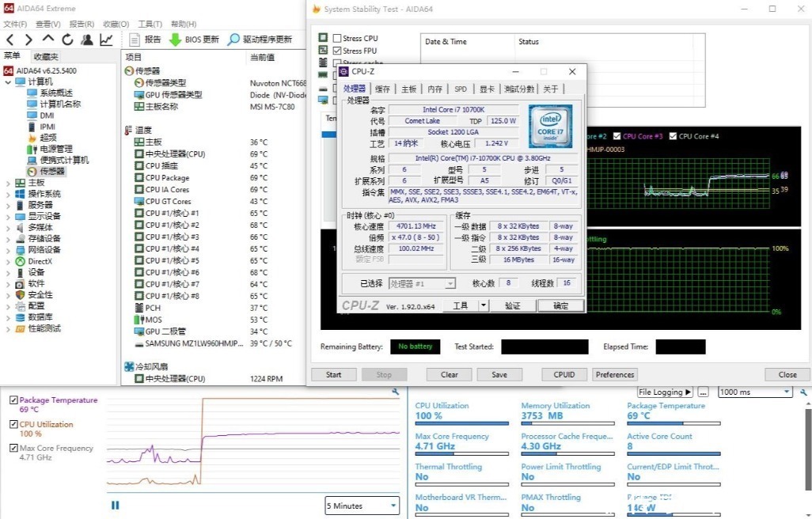Screen dimensions: 812x519
Task: Click the driver update magnifier icon
Action: coord(233,40)
